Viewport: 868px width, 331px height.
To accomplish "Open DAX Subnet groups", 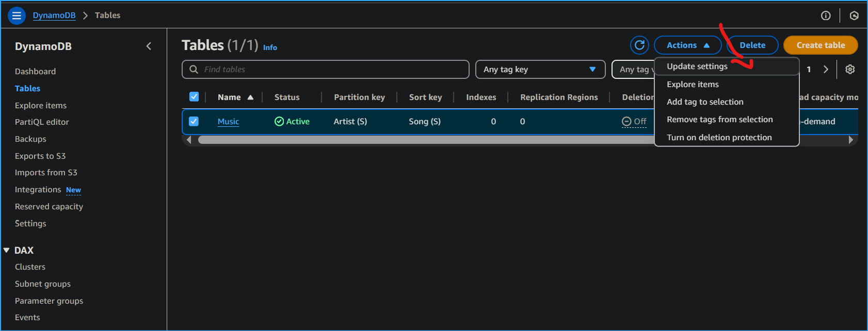I will pyautogui.click(x=43, y=284).
